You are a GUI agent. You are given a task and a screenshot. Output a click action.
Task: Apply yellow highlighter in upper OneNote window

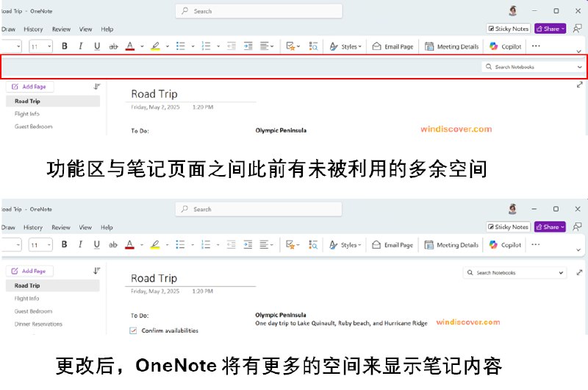[x=155, y=46]
